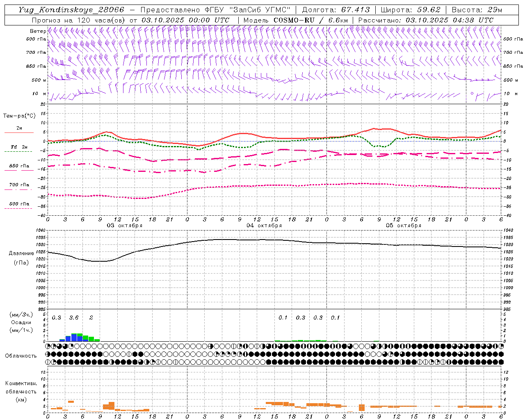The width and height of the screenshot is (525, 420).
Task: Click the Рассчитано: 03.10.2025 04:38 UTC text
Action: tap(426, 20)
